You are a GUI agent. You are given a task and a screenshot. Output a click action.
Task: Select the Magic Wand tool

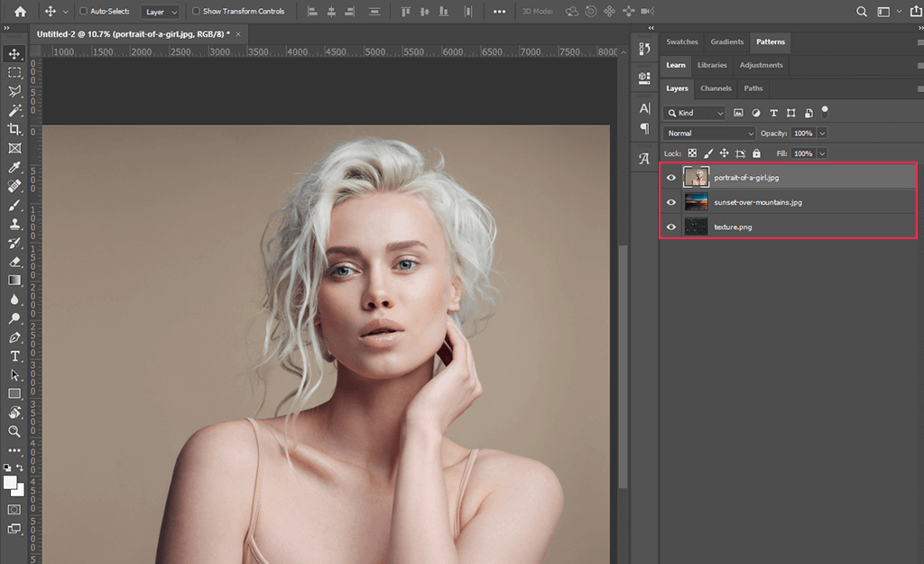pos(14,110)
